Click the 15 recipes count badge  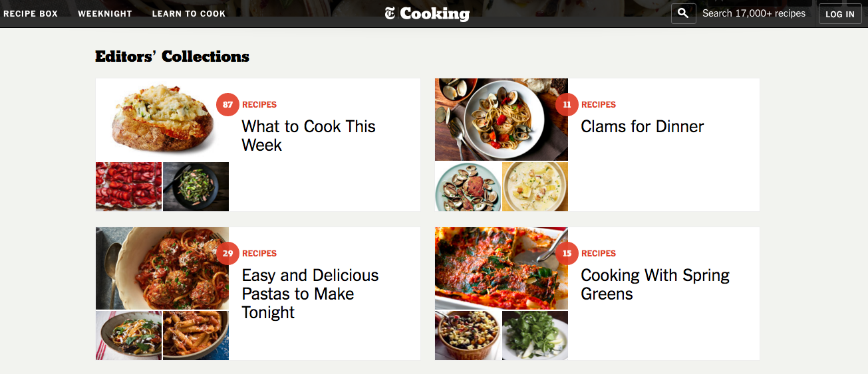[x=567, y=254]
